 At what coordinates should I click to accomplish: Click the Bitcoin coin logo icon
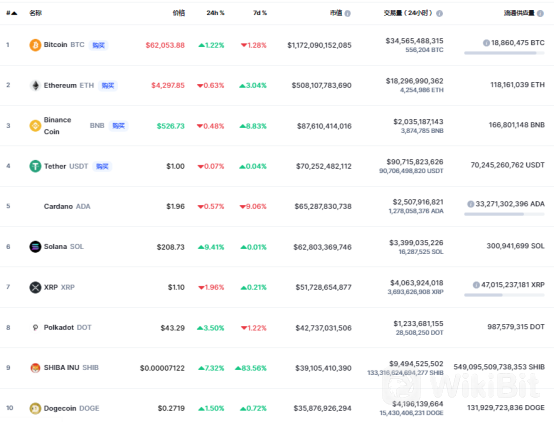pyautogui.click(x=35, y=45)
